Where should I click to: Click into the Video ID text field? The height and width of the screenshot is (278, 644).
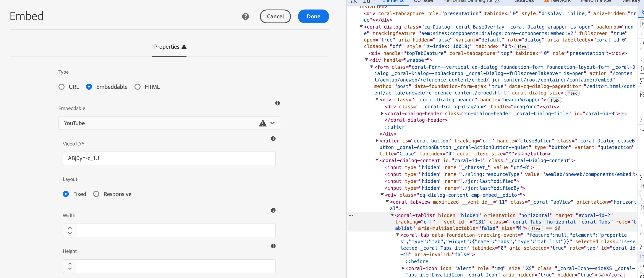click(x=169, y=158)
